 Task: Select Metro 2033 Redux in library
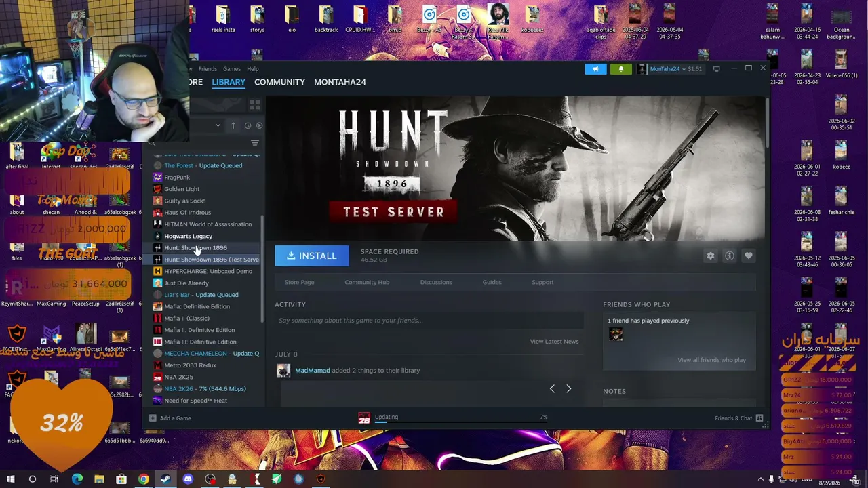pyautogui.click(x=190, y=365)
